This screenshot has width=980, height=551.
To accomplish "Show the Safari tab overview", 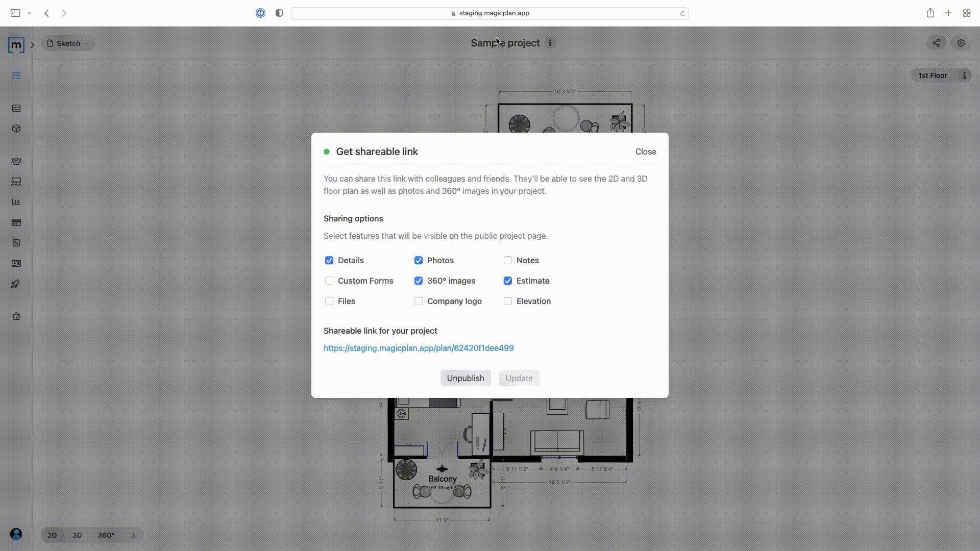I will pos(967,13).
